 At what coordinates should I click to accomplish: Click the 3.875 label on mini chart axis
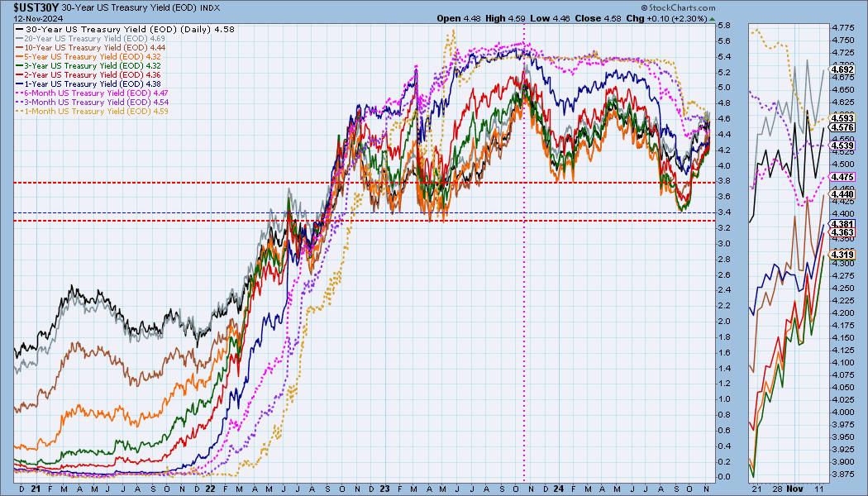(x=842, y=475)
